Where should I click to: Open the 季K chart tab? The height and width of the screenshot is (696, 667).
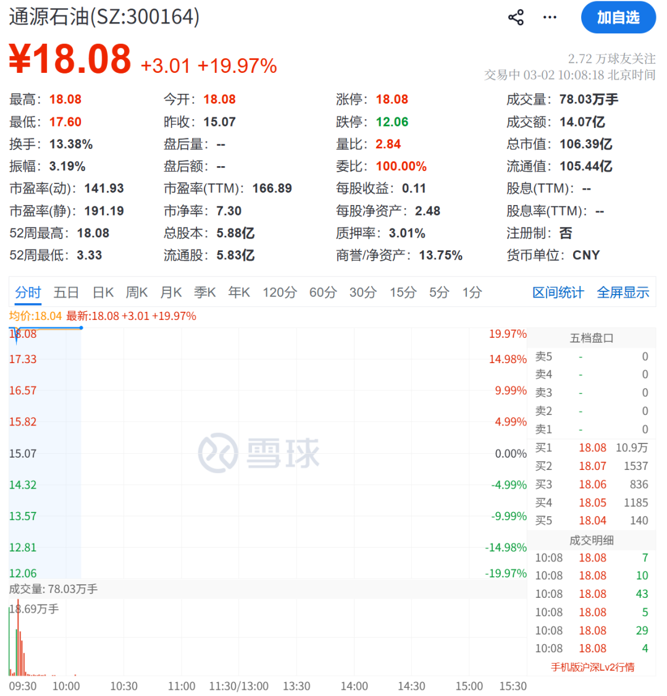tap(204, 292)
